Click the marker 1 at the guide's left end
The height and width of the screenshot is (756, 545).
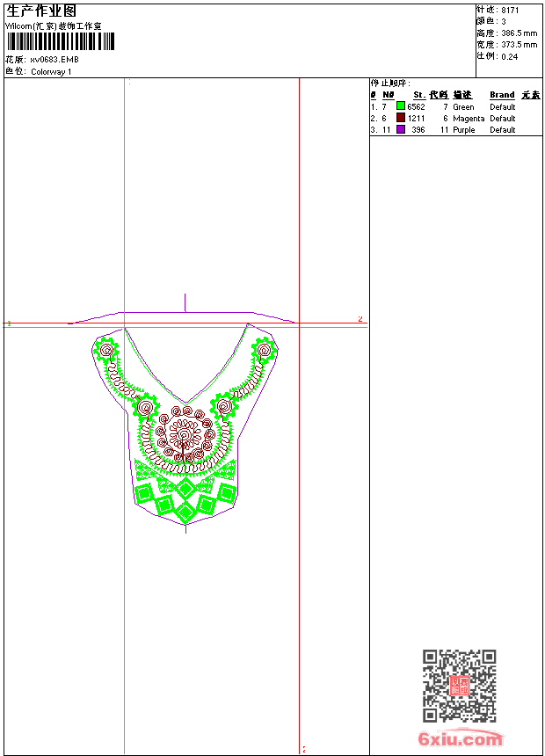tap(9, 323)
